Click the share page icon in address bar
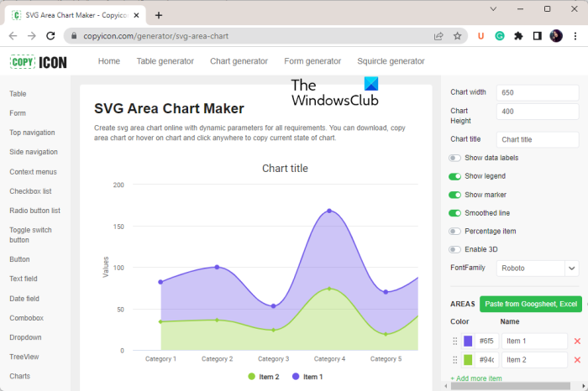Viewport: 588px width, 391px height. (438, 36)
